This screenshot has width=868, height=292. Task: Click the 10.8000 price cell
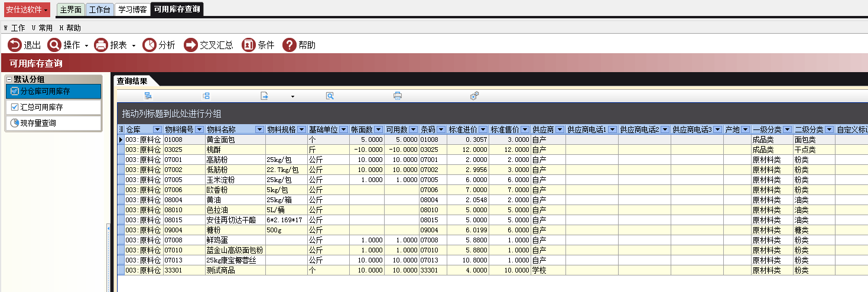[x=467, y=260]
